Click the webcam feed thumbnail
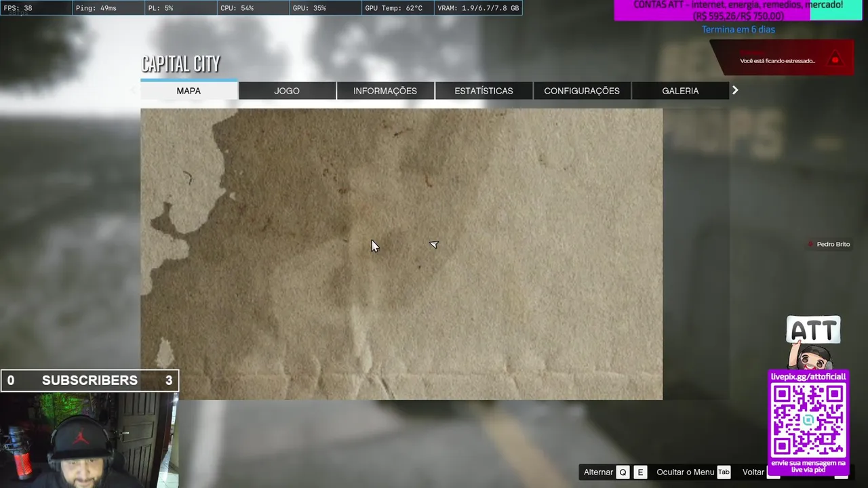Screen dimensions: 868x488 [89, 440]
